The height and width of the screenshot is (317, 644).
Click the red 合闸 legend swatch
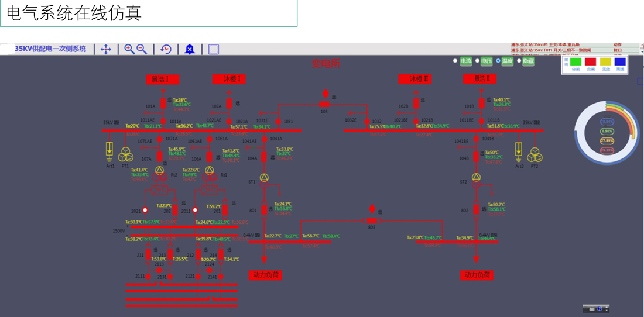click(x=590, y=62)
